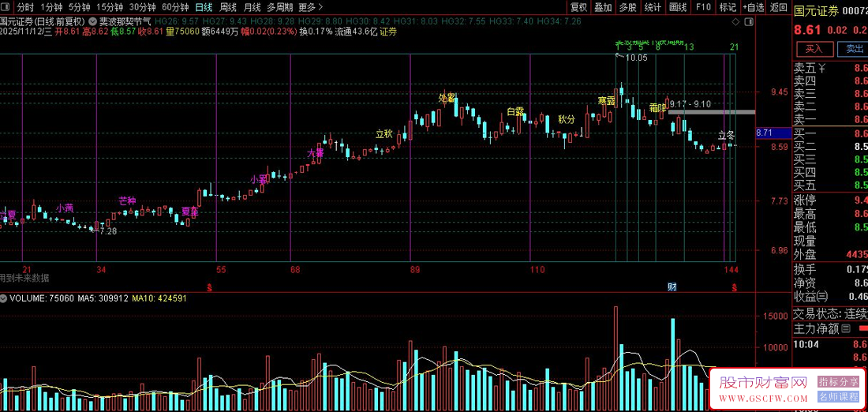868x412 pixels.
Task: Switch to 月线 monthly chart
Action: (252, 8)
